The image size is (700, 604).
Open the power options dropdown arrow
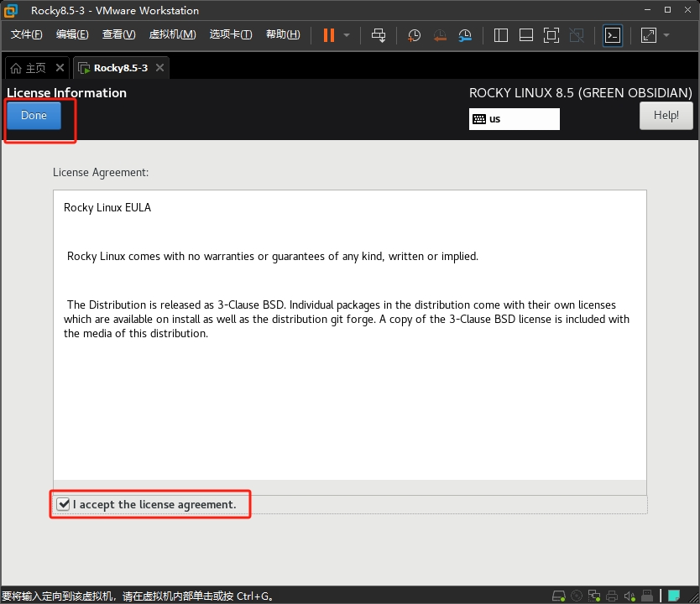point(347,35)
